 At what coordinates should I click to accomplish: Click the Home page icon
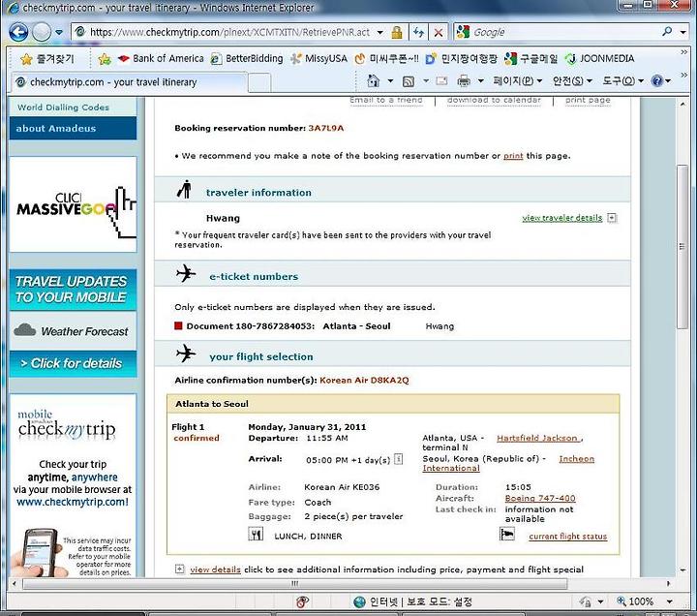374,81
